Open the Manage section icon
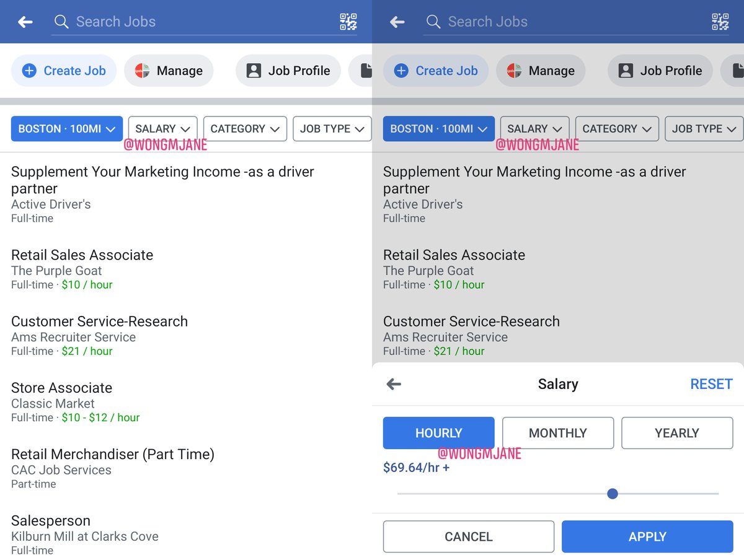Screen dimensions: 744x560 click(143, 71)
